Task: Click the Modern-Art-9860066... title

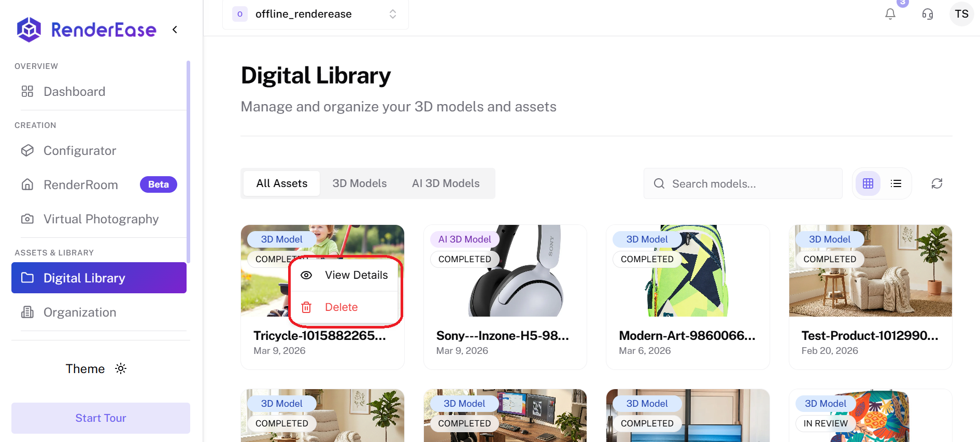Action: [687, 336]
